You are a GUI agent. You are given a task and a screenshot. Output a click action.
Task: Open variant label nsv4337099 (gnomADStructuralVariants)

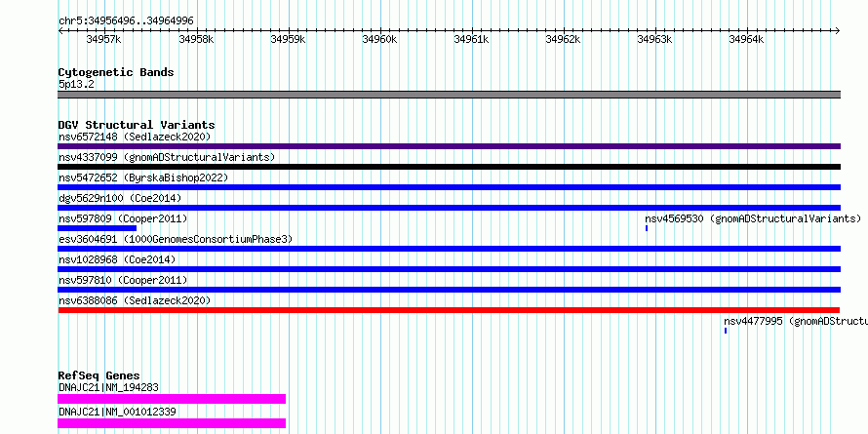pos(167,157)
